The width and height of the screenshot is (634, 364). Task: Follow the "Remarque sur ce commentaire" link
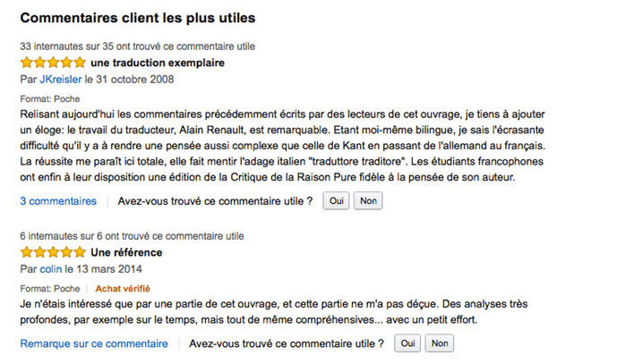point(94,343)
